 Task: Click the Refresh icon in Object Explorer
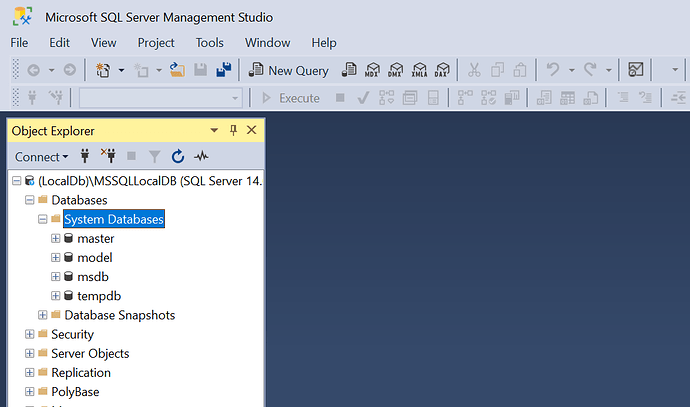(x=178, y=156)
